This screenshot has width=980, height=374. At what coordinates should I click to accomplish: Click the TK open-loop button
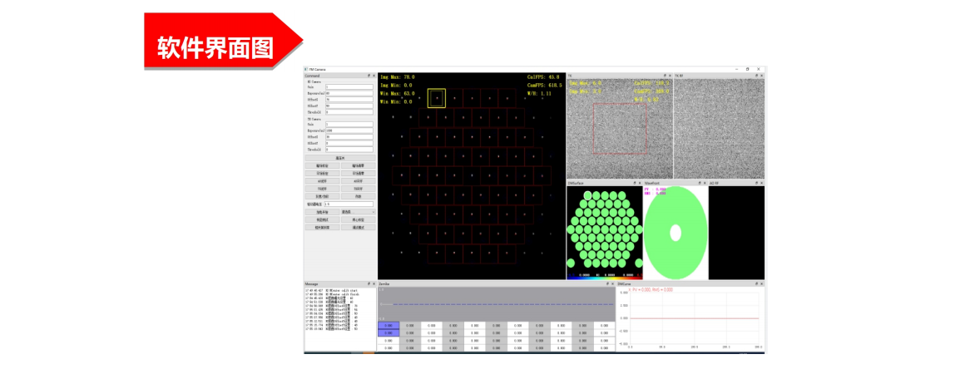358,188
